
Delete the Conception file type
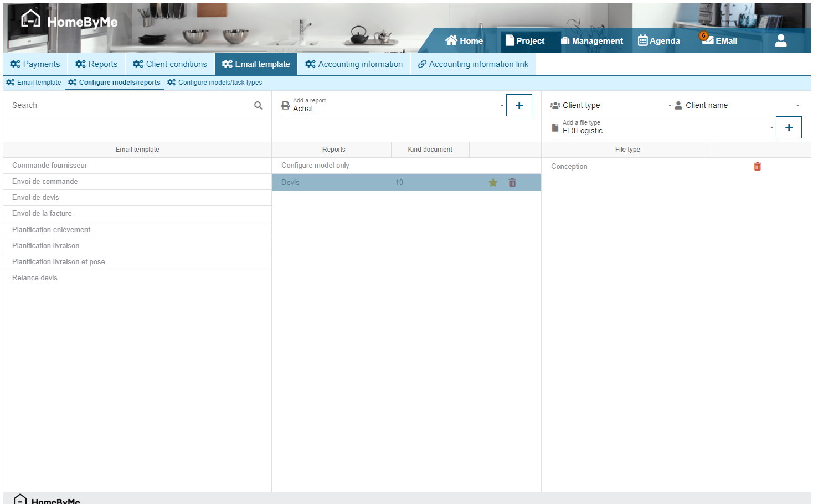pyautogui.click(x=757, y=167)
